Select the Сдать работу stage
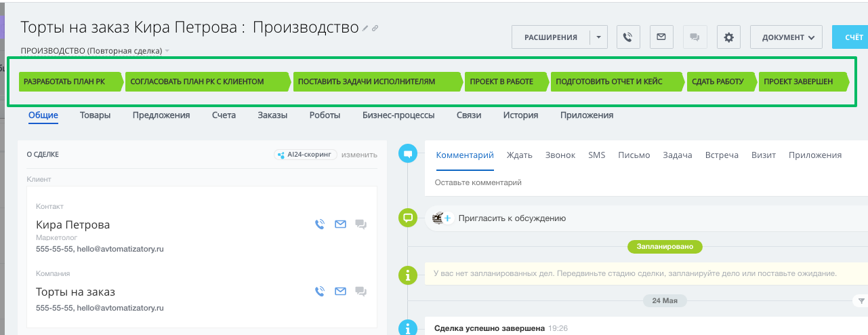Screen dimensions: 868x335 (x=720, y=81)
